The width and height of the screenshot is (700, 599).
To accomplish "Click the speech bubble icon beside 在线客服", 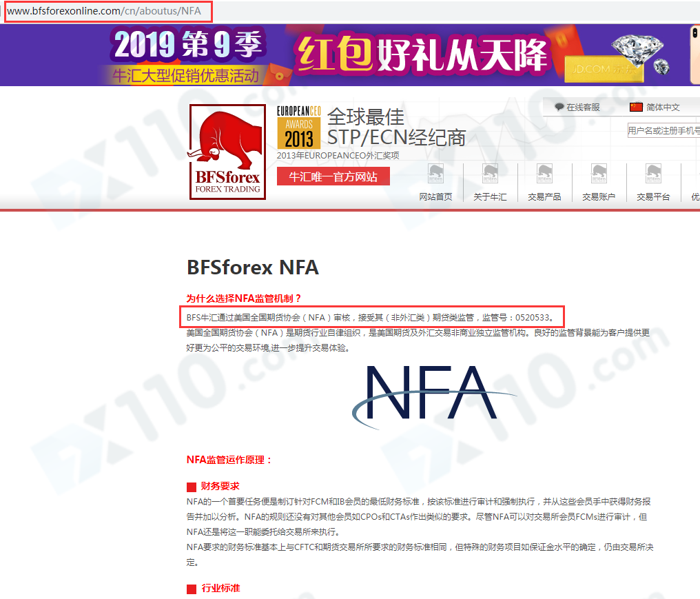I will [x=559, y=107].
